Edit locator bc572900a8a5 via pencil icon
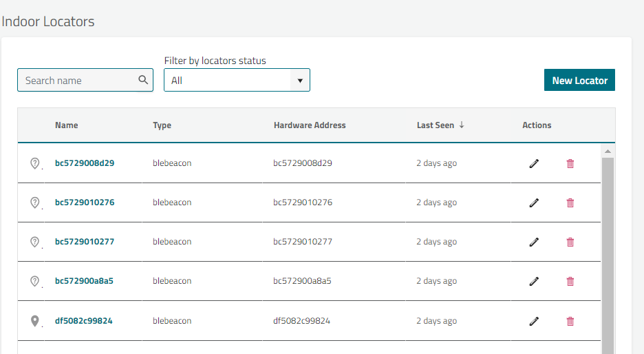The width and height of the screenshot is (644, 354). tap(534, 281)
